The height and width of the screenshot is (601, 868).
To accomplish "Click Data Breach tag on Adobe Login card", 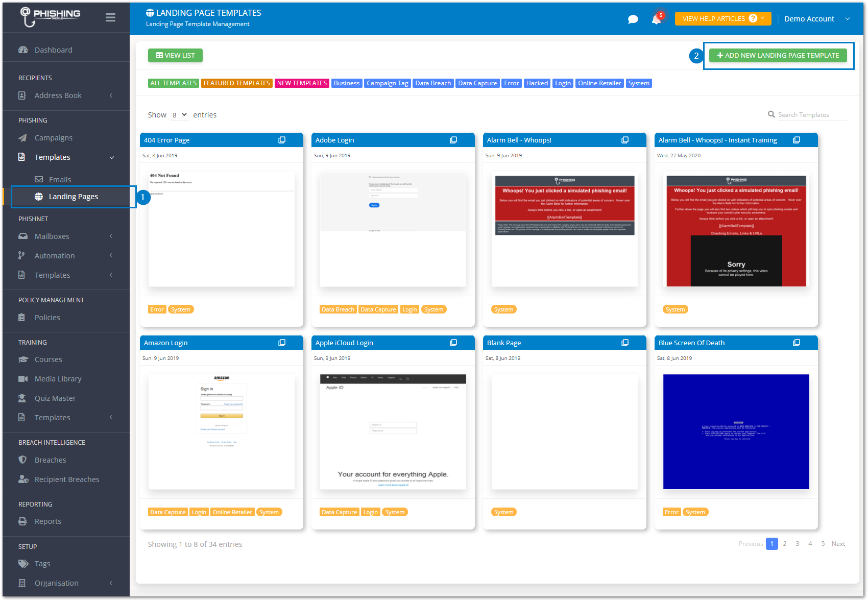I will [337, 309].
